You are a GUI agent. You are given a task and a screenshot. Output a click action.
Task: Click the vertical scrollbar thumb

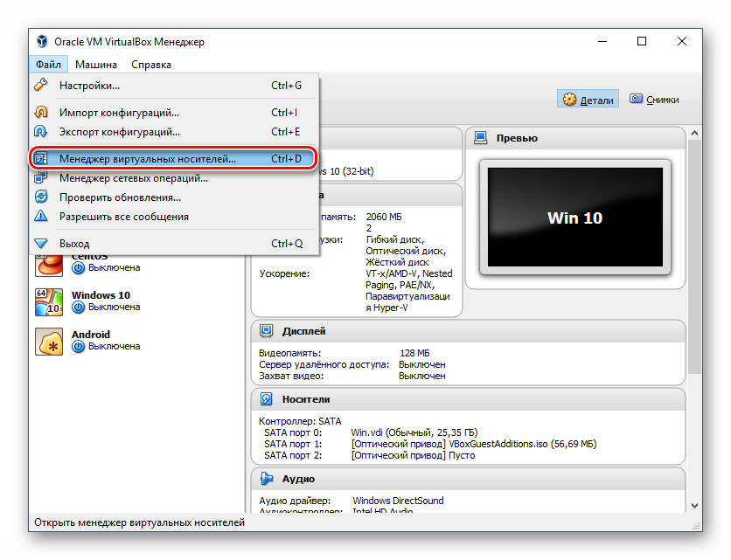pos(694,256)
